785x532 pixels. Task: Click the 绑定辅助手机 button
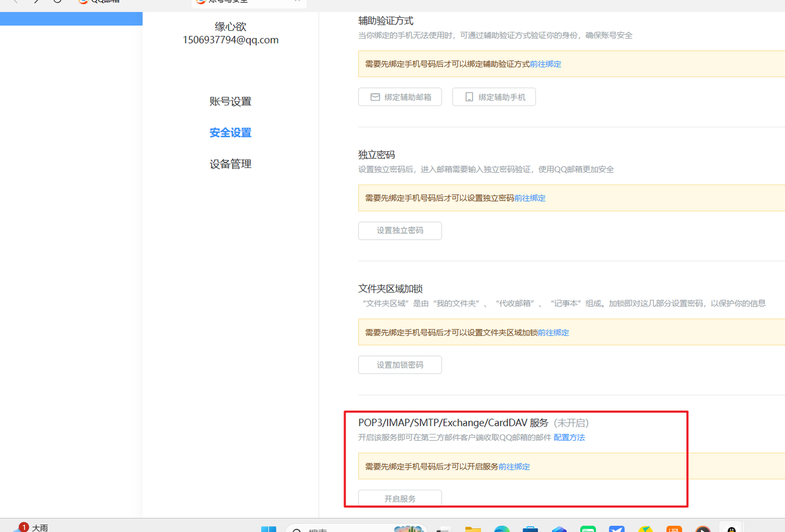point(494,97)
